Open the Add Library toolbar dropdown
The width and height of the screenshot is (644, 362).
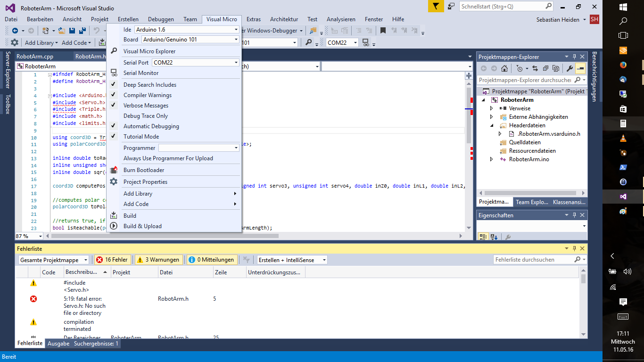click(41, 42)
